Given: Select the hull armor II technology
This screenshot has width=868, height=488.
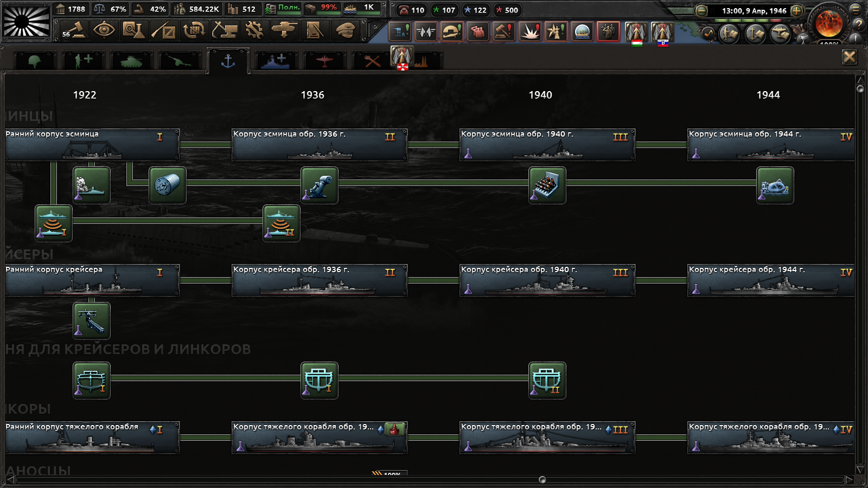Looking at the screenshot, I should coord(547,381).
